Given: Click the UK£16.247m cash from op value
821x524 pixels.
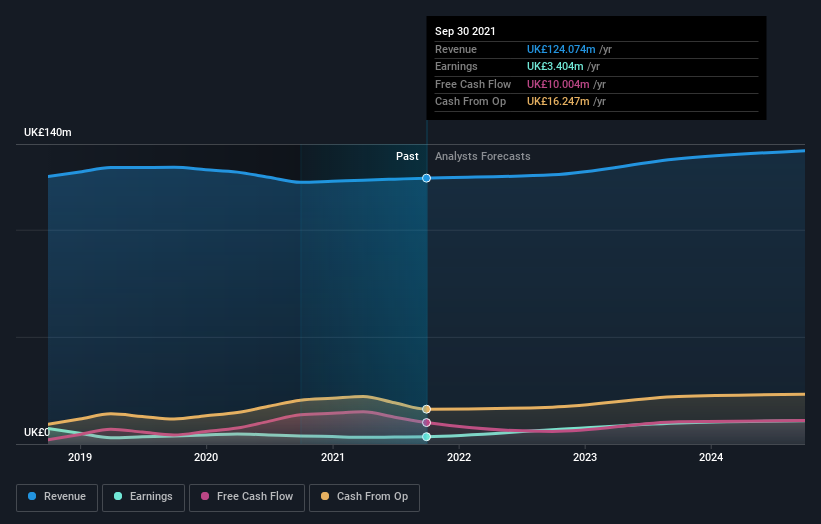Looking at the screenshot, I should point(558,102).
